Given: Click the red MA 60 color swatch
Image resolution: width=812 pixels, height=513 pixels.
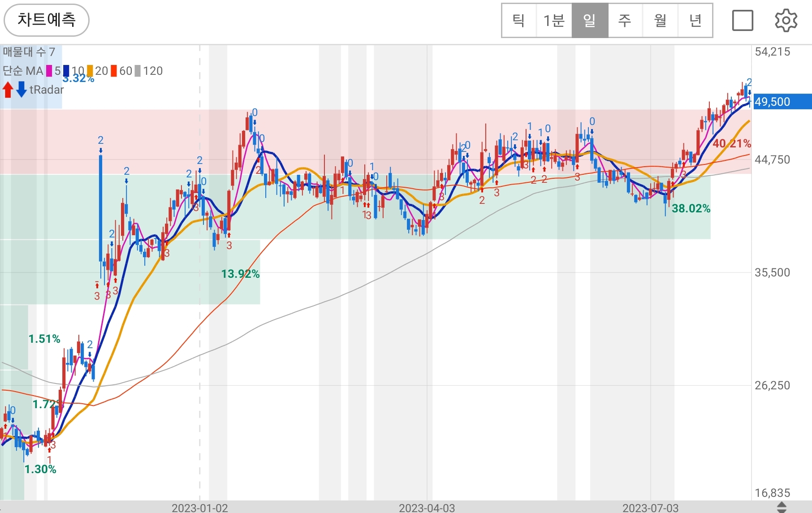Looking at the screenshot, I should [x=114, y=71].
